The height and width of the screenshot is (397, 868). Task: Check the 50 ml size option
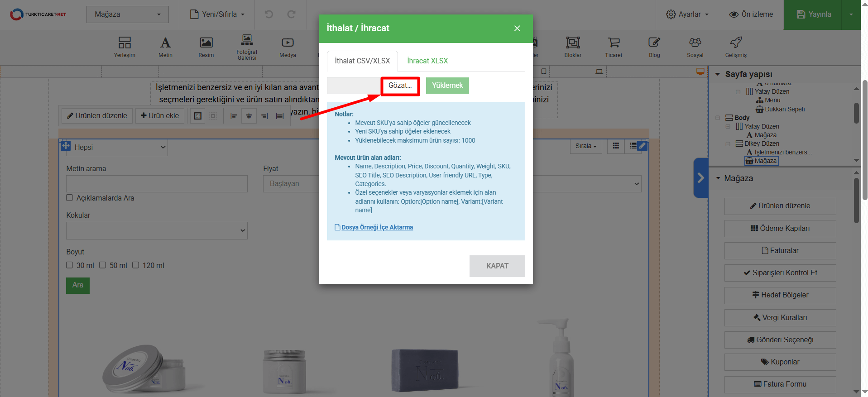[103, 265]
